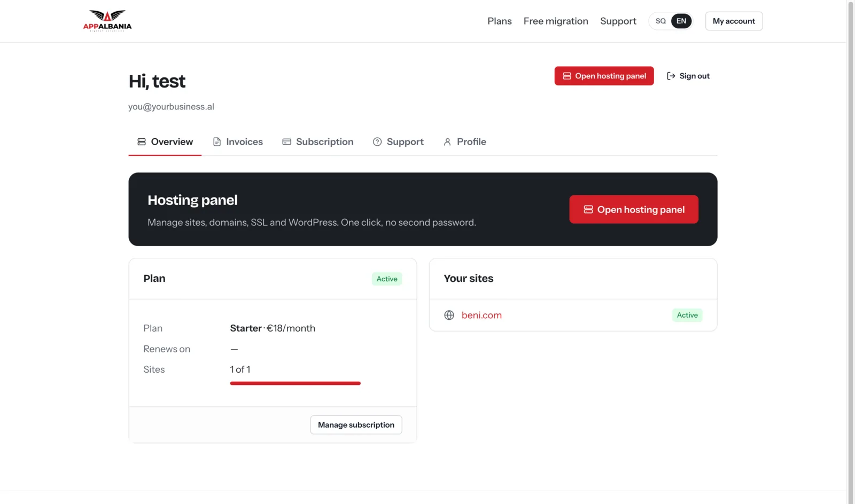855x504 pixels.
Task: Click Open hosting panel in the dark banner
Action: [633, 209]
